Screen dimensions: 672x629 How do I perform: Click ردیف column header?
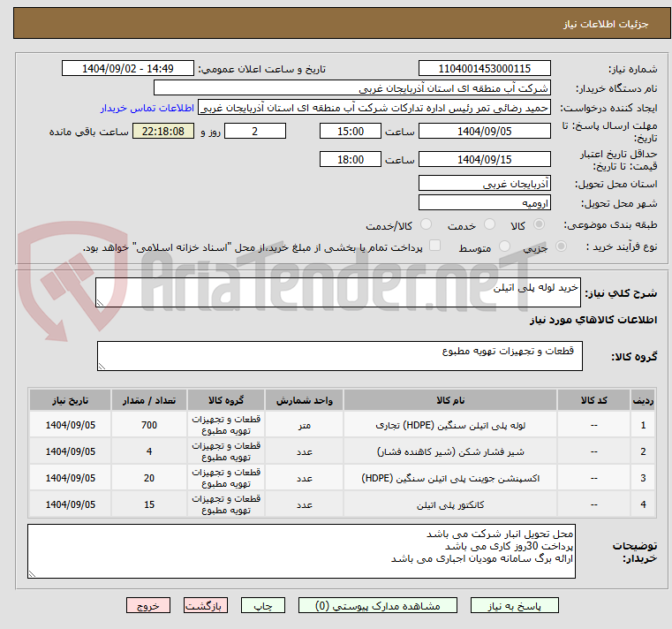point(643,400)
